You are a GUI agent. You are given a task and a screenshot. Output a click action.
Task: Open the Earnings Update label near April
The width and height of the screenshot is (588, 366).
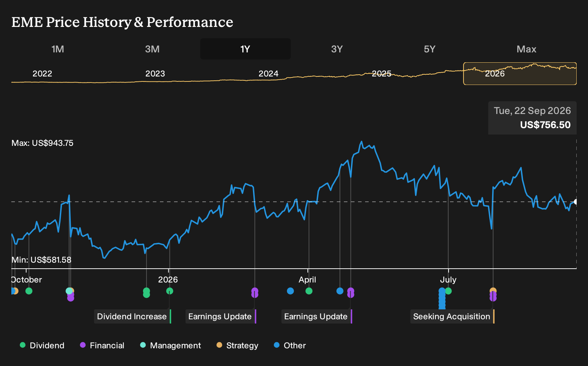tap(317, 316)
